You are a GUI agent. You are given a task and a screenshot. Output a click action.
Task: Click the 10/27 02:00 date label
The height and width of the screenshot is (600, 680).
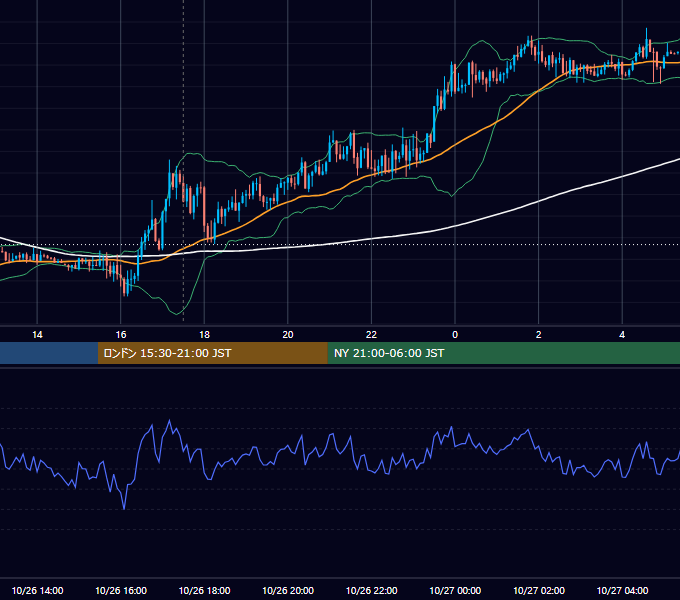point(539,590)
